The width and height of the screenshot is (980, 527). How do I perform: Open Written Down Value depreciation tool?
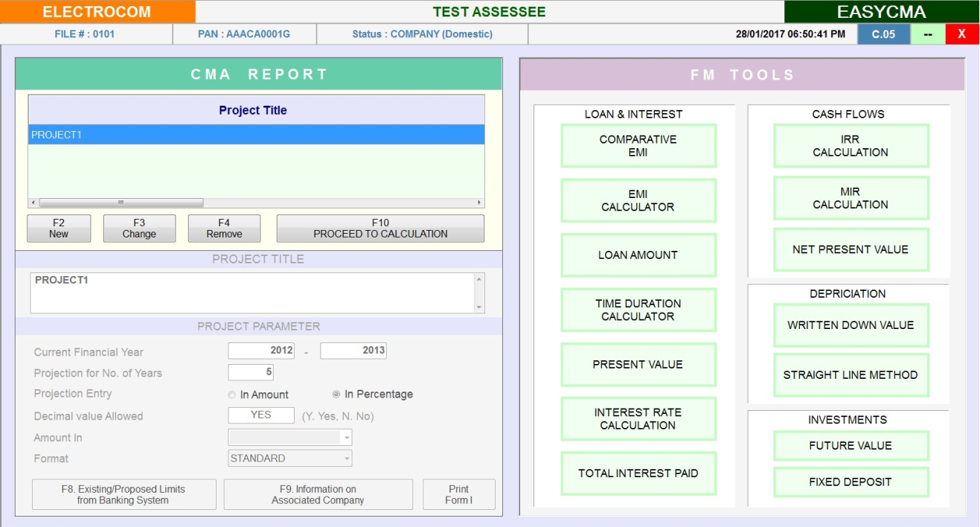(x=851, y=325)
